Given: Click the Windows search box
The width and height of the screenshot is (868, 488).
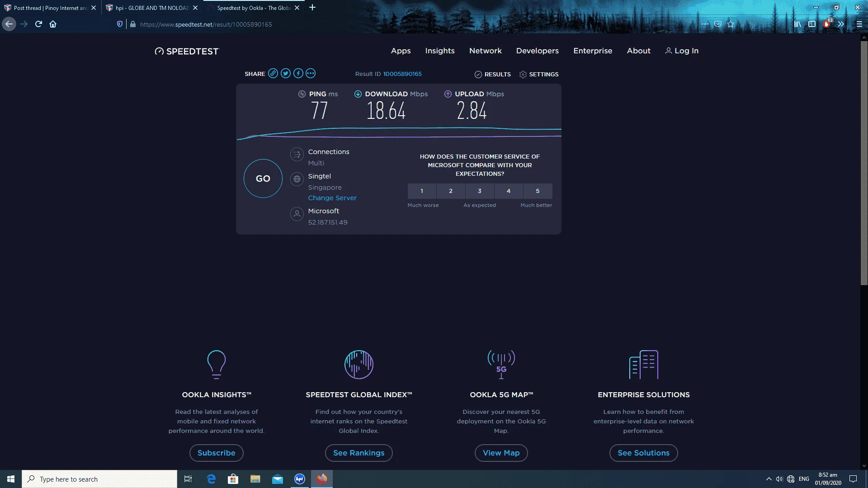Looking at the screenshot, I should (99, 479).
